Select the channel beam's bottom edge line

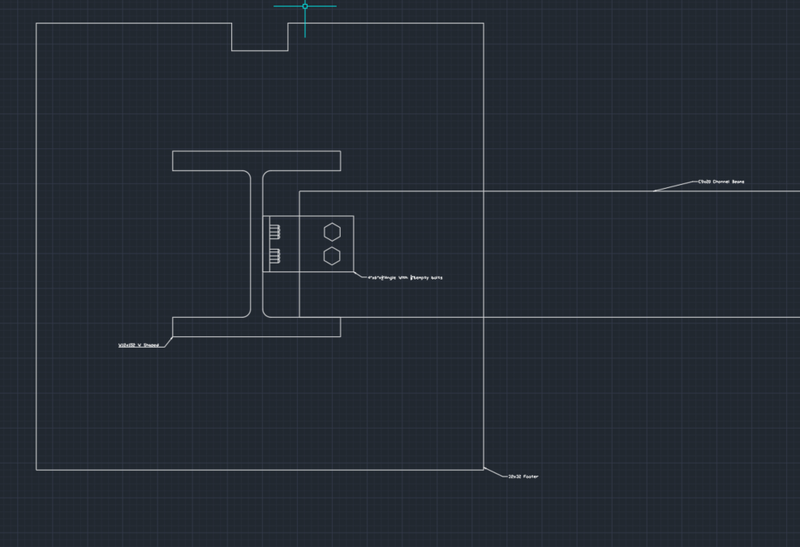(x=549, y=317)
